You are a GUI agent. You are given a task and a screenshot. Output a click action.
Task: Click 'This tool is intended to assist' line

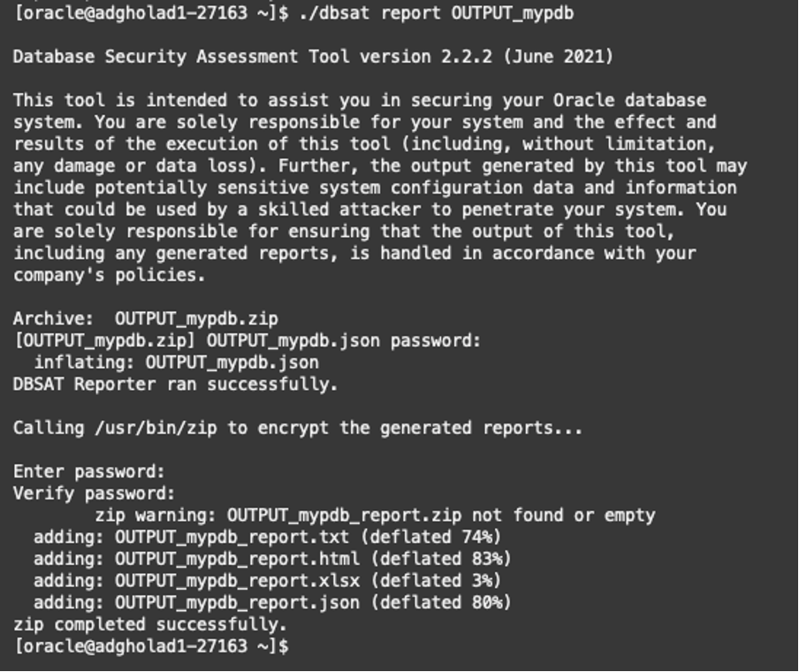(x=360, y=100)
